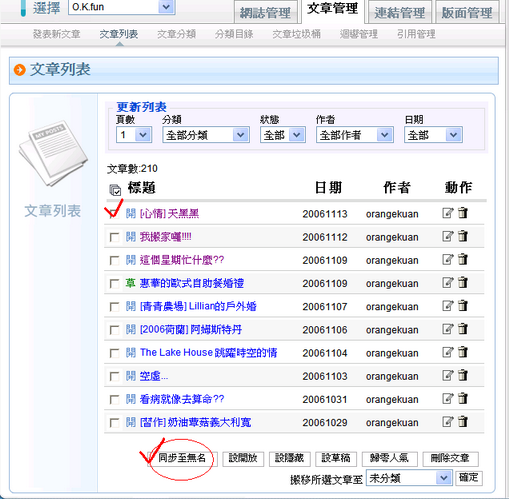
Task: Open the O.K.fun blog selector dropdown
Action: click(x=122, y=7)
